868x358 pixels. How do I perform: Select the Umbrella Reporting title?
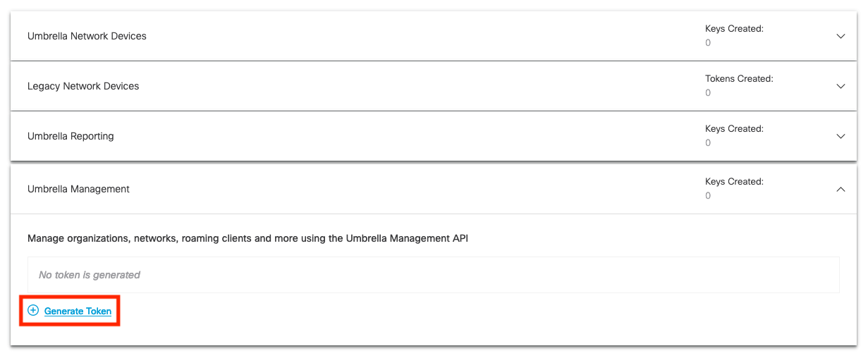[x=71, y=136]
